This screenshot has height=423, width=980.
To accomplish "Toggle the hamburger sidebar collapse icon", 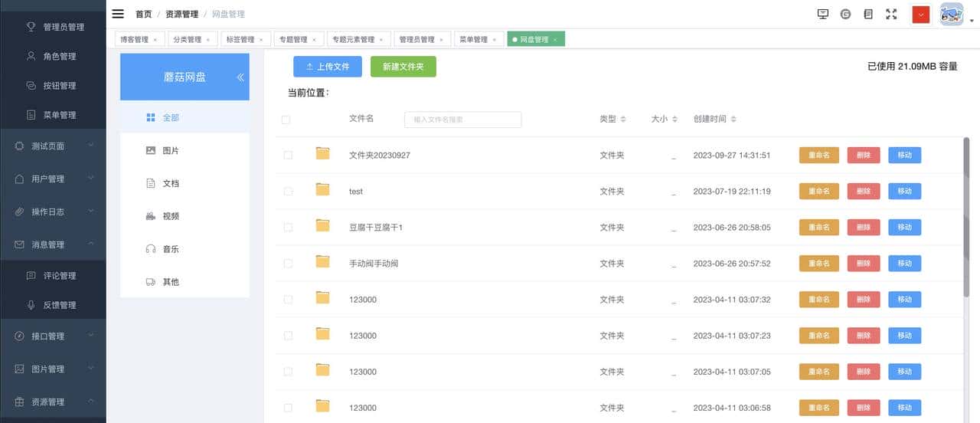I will (118, 14).
